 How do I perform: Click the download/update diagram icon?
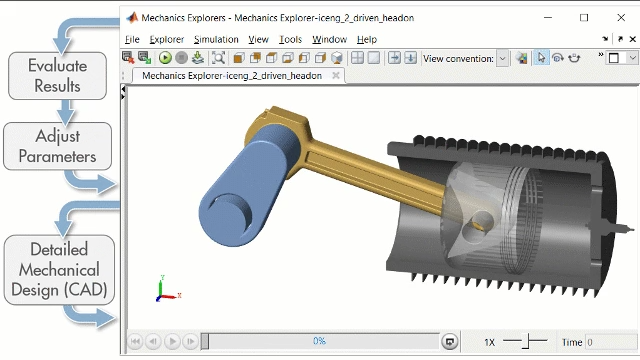coord(198,58)
